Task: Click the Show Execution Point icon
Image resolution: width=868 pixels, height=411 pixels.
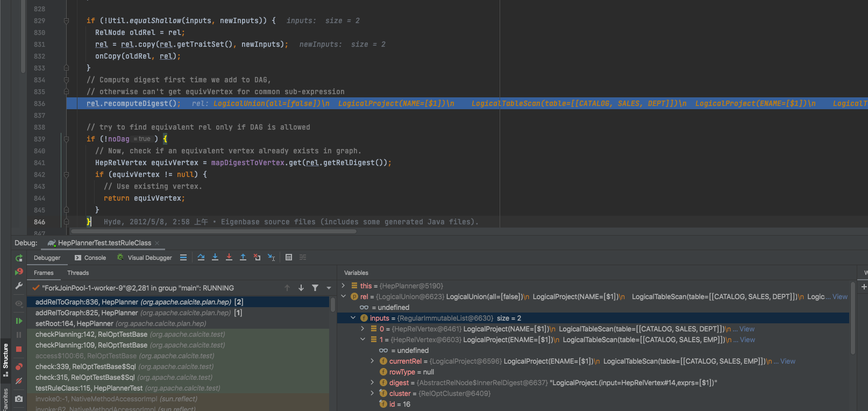Action: pyautogui.click(x=183, y=258)
